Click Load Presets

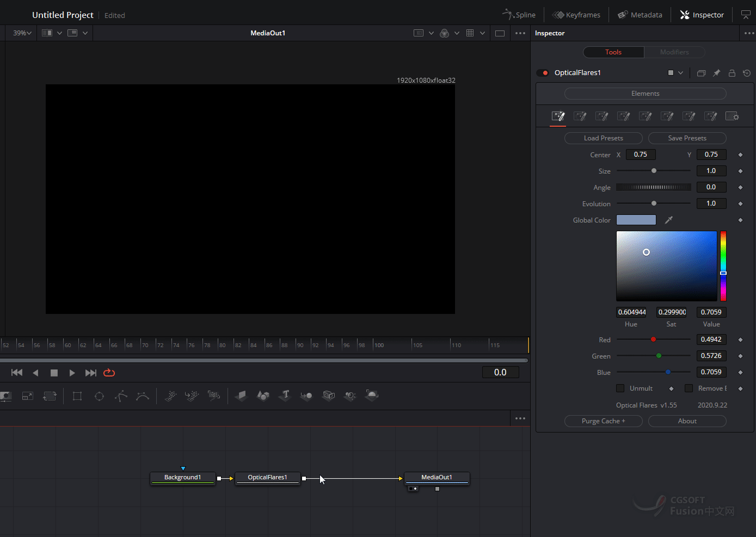[604, 138]
